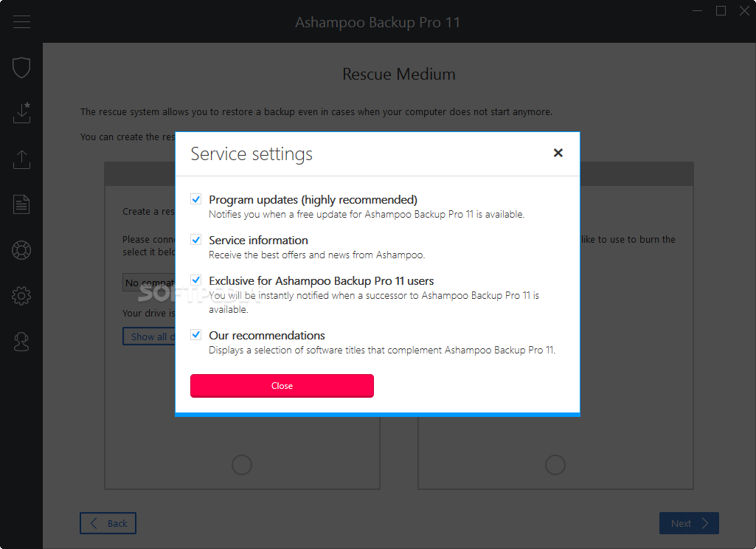
Task: Click the Rescue Medium heading
Action: pyautogui.click(x=399, y=74)
